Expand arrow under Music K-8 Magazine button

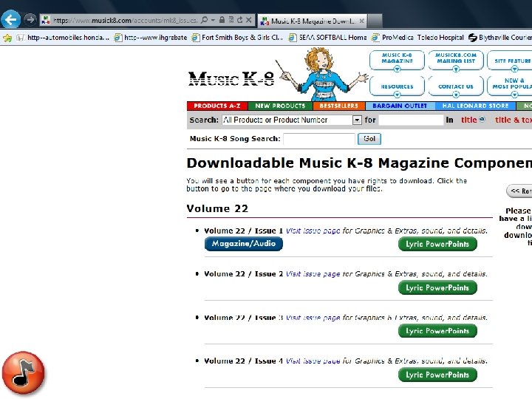pyautogui.click(x=397, y=69)
